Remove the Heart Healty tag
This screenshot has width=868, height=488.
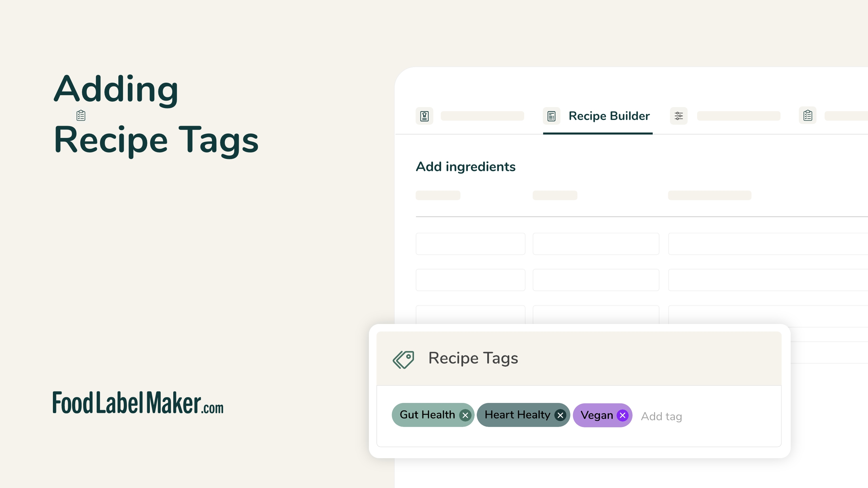point(560,415)
